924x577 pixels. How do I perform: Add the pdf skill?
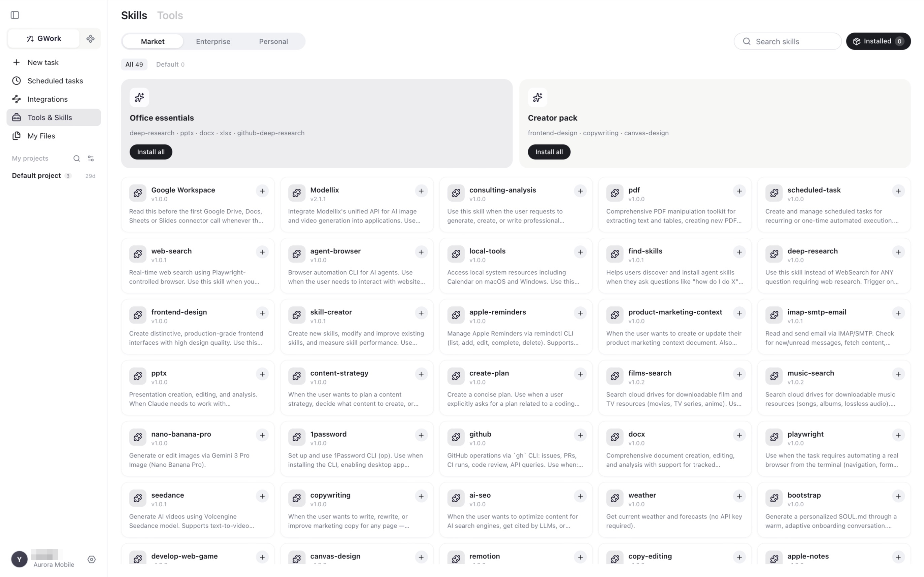click(x=739, y=191)
